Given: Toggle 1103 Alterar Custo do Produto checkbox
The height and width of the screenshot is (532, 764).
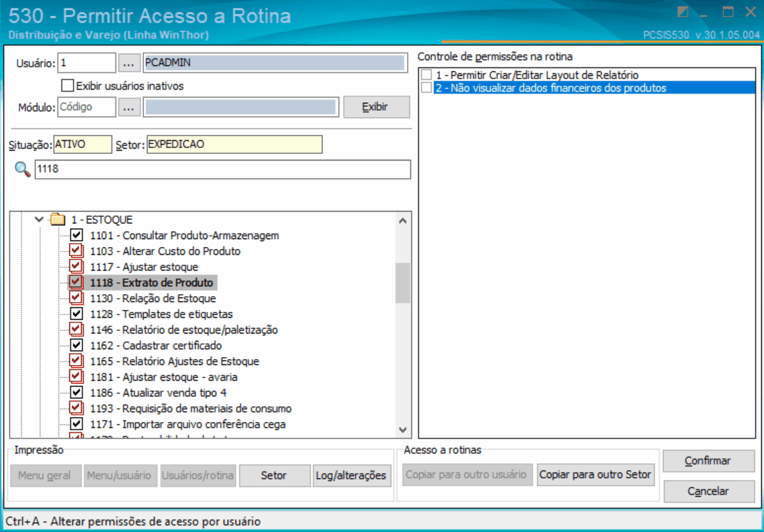Looking at the screenshot, I should 76,251.
